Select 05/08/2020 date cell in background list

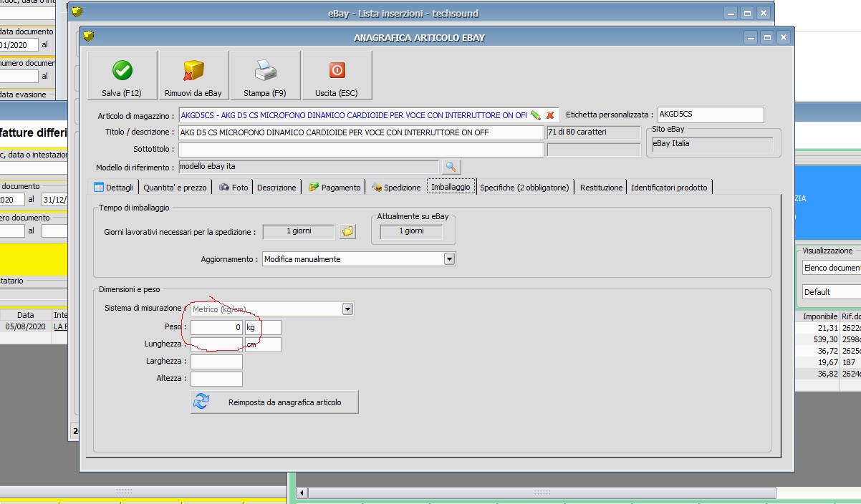26,326
